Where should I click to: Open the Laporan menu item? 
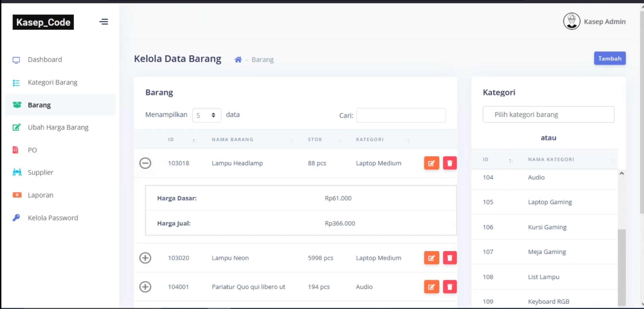[x=41, y=195]
